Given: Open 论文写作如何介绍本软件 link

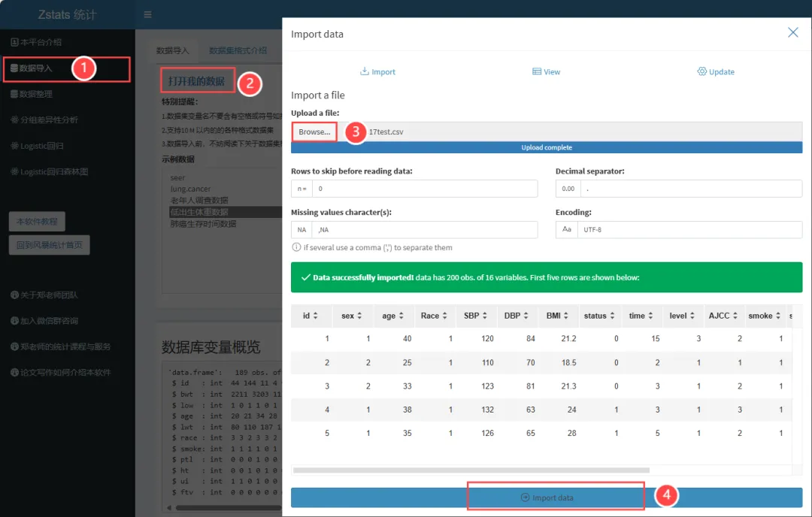Looking at the screenshot, I should tap(61, 373).
